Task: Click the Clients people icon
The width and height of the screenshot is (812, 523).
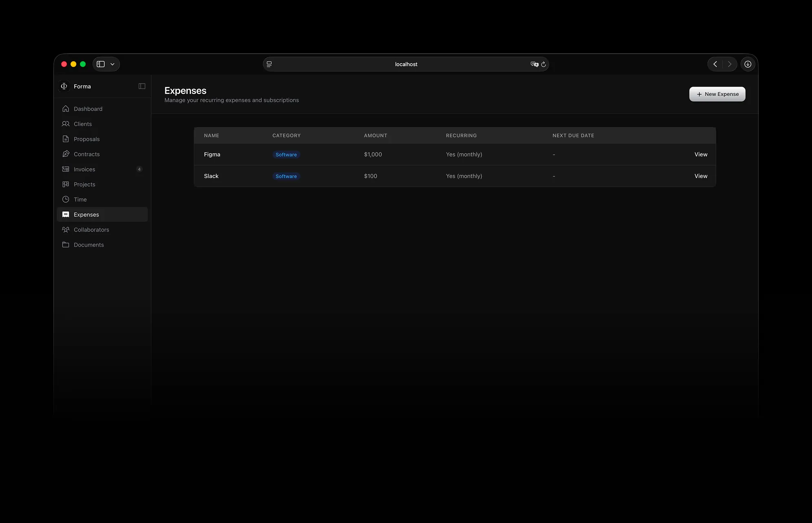Action: click(66, 124)
